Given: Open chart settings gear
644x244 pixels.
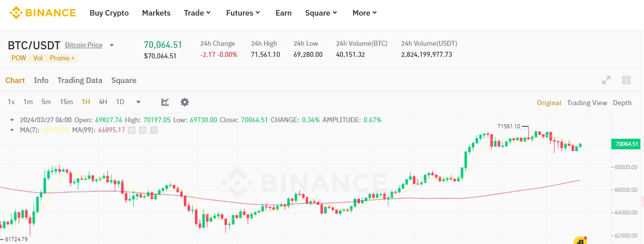Looking at the screenshot, I should click(x=185, y=102).
